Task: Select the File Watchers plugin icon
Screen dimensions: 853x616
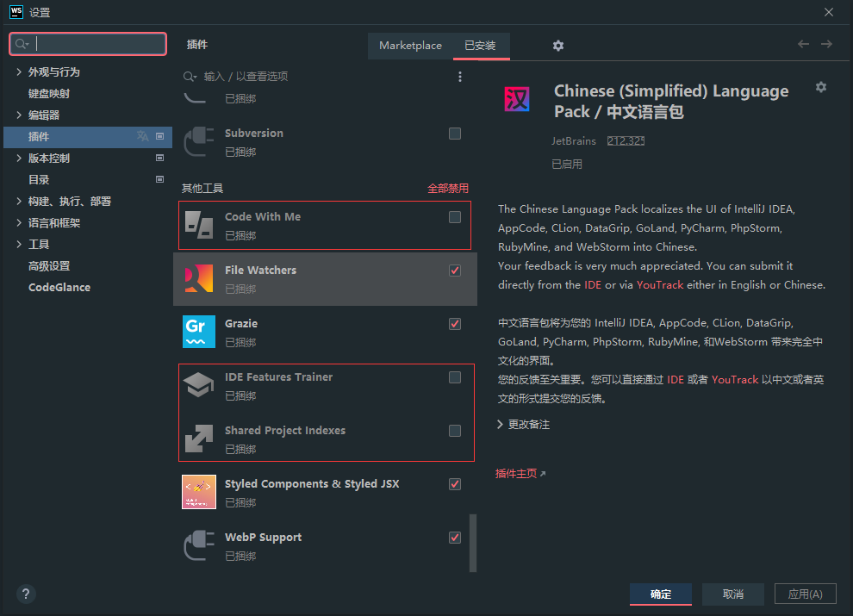Action: click(x=198, y=278)
